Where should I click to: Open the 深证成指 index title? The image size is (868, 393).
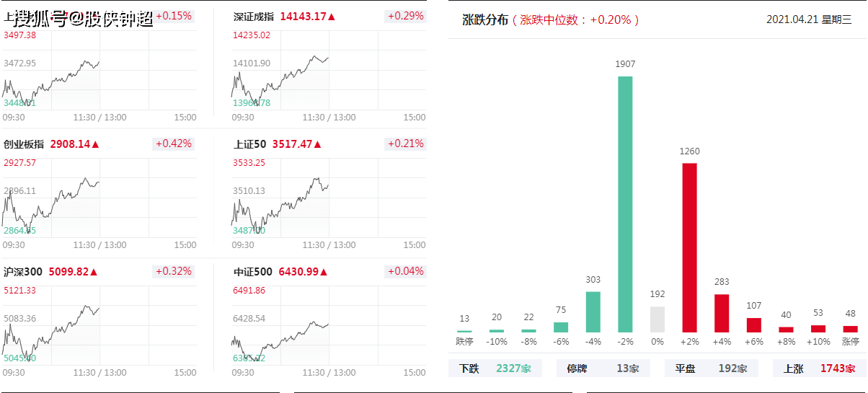pyautogui.click(x=254, y=16)
